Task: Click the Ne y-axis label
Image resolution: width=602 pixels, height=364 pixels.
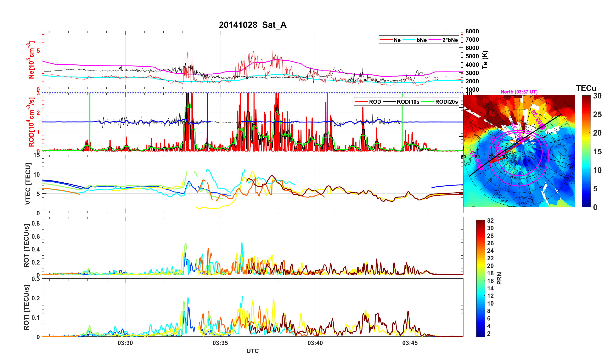Action: (x=31, y=60)
